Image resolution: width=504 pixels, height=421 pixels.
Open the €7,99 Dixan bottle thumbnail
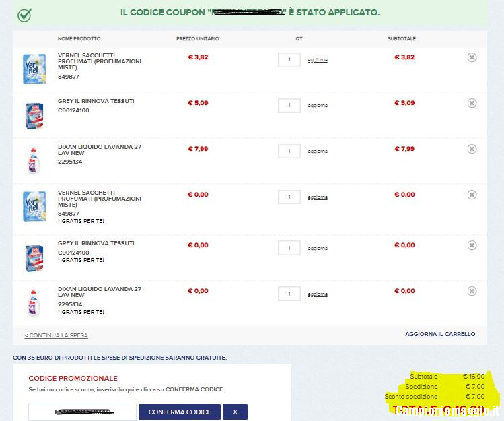click(x=34, y=160)
